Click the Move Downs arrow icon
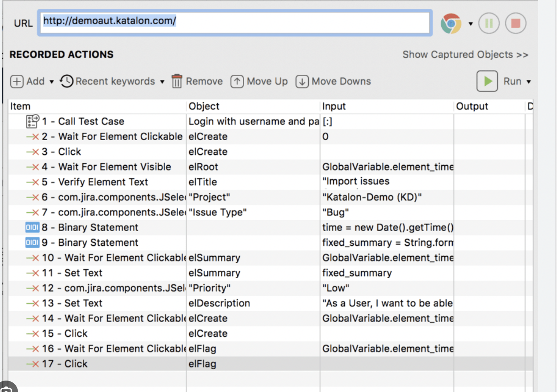 coord(302,82)
